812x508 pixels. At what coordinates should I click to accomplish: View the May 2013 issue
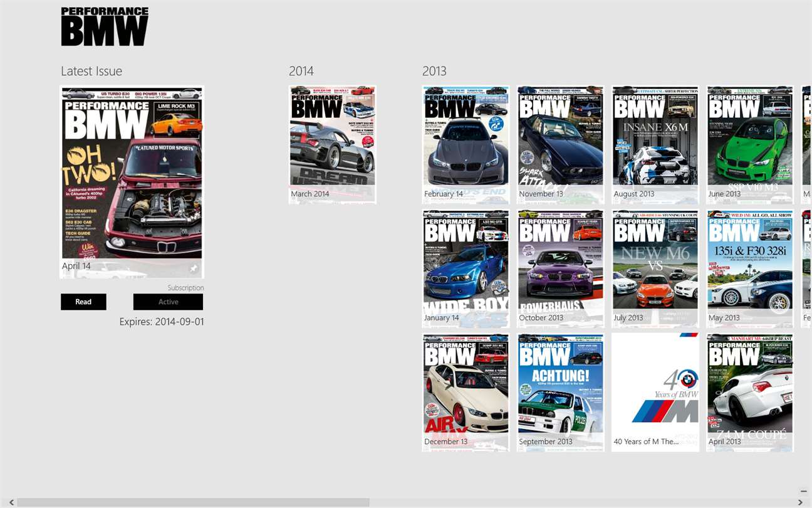coord(750,268)
